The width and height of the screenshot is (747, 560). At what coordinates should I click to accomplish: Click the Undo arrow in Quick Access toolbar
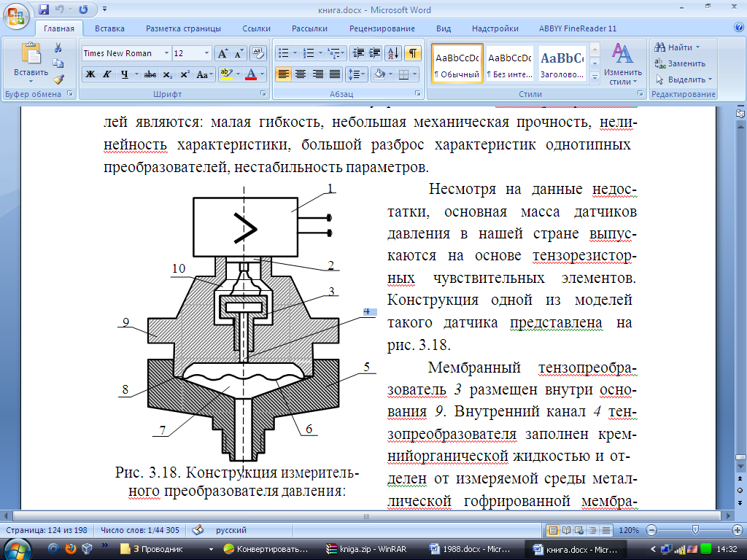point(59,9)
